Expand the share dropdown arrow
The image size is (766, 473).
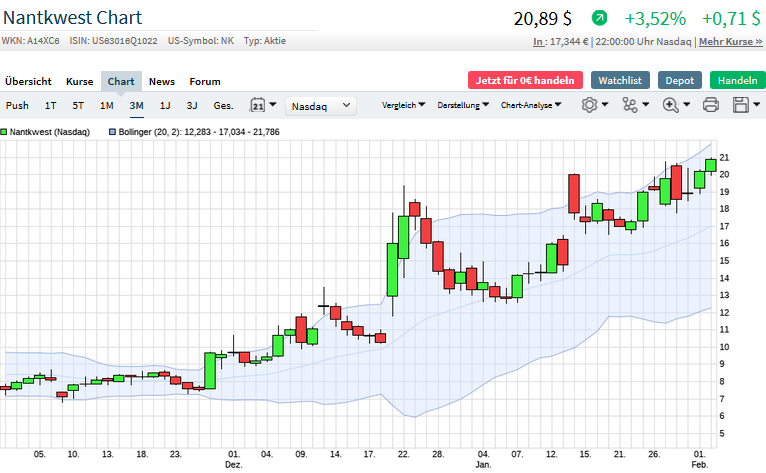point(645,104)
